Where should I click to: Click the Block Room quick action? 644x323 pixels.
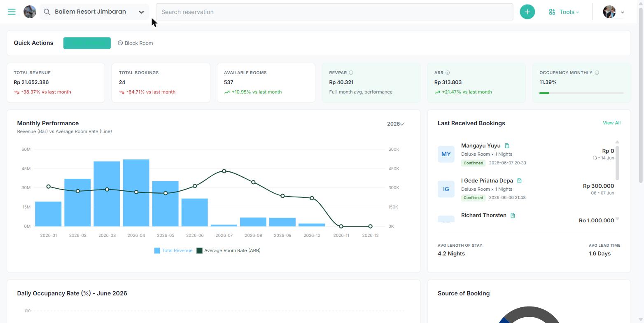tap(135, 43)
